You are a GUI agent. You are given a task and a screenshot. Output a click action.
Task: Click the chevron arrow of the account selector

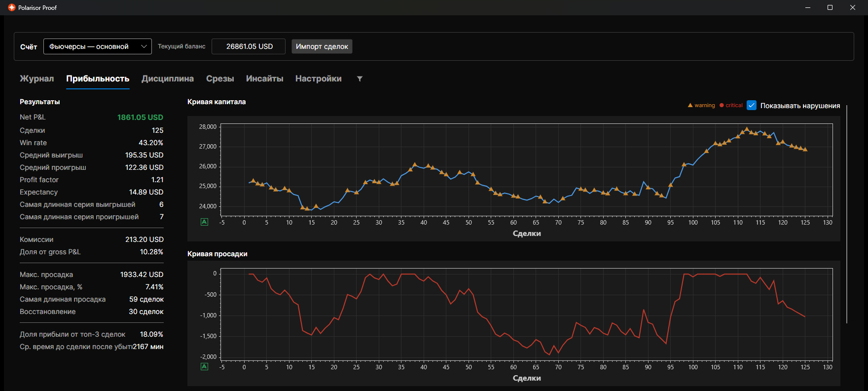coord(144,46)
